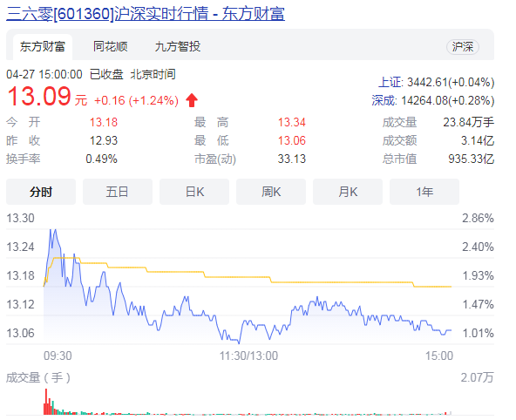516x420 pixels.
Task: Switch to the 九方智投 tab
Action: [178, 47]
